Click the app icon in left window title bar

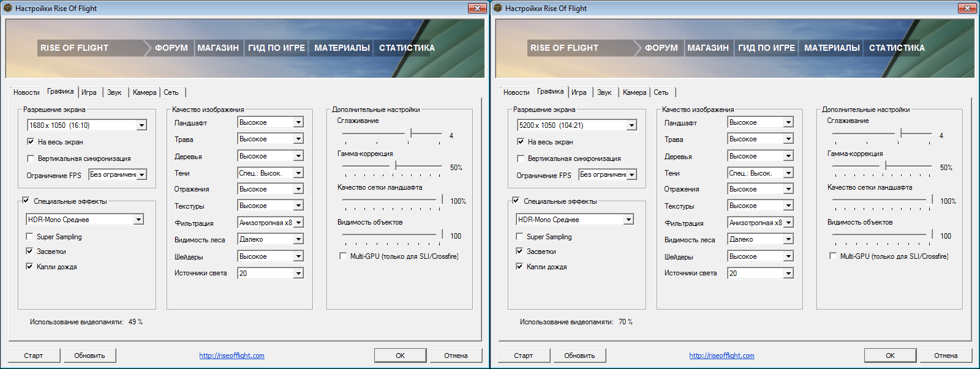tap(8, 8)
